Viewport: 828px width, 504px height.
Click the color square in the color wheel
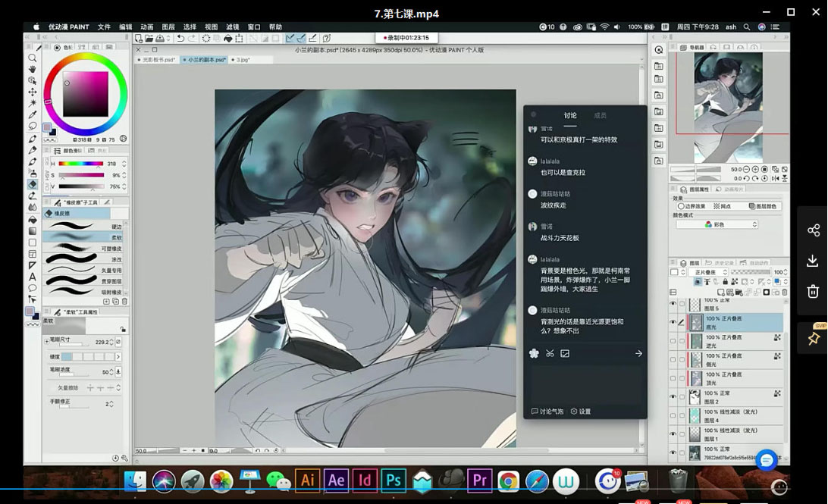pos(86,95)
